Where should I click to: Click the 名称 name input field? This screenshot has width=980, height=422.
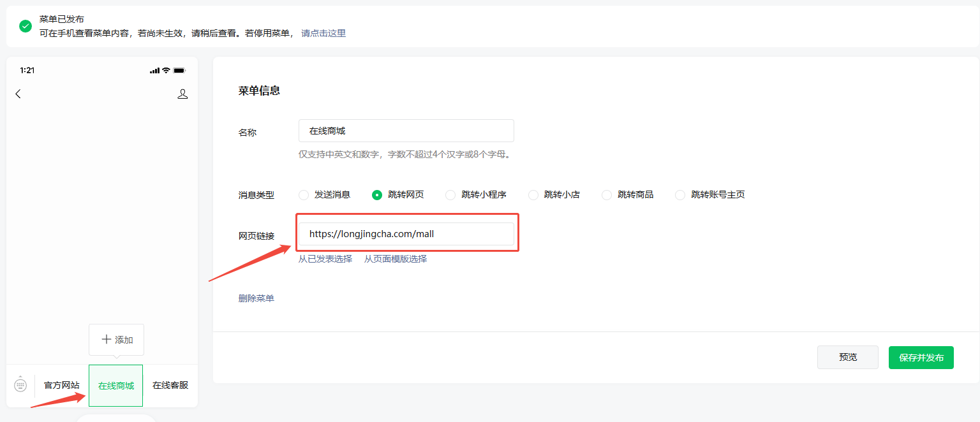click(x=406, y=131)
